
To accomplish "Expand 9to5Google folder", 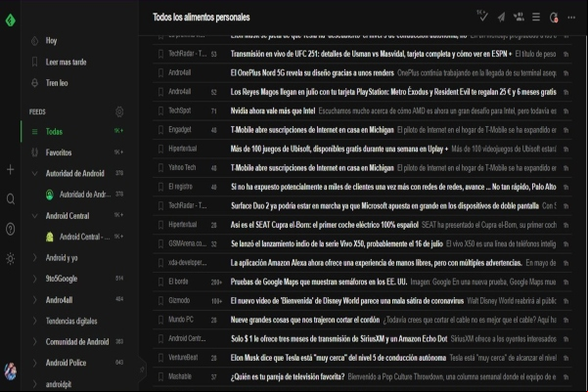I will click(35, 279).
